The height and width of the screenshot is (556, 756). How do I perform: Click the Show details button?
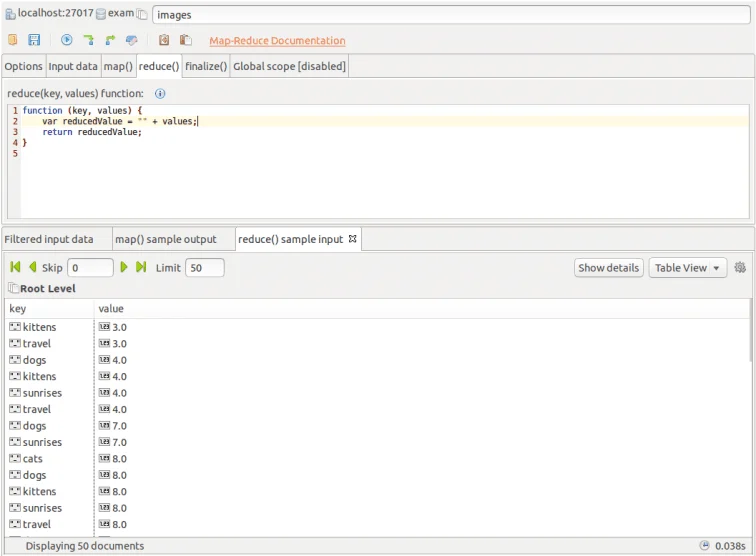point(608,268)
